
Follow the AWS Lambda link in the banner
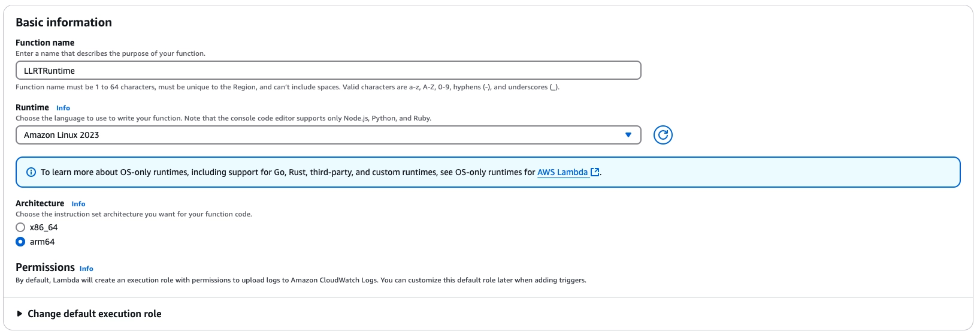coord(562,172)
